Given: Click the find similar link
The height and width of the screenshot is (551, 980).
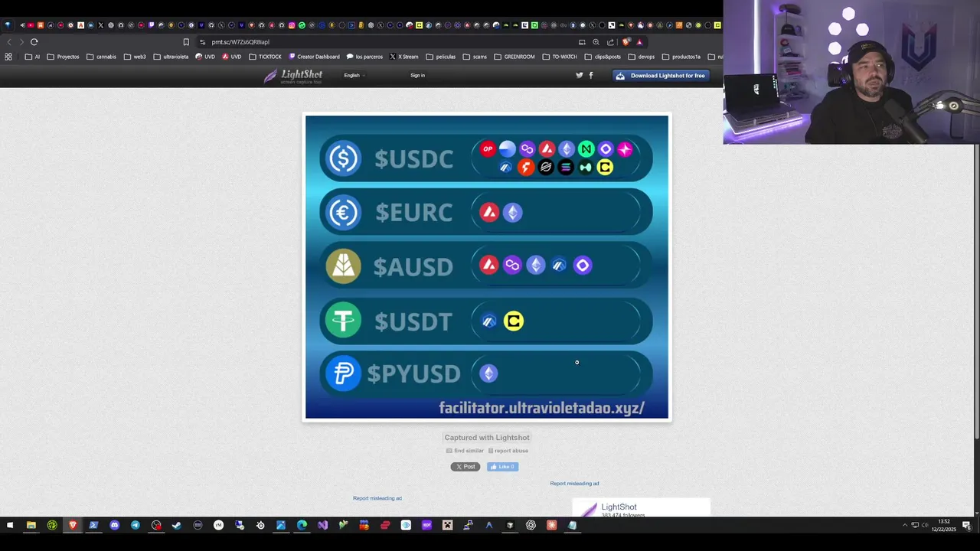Looking at the screenshot, I should [465, 451].
